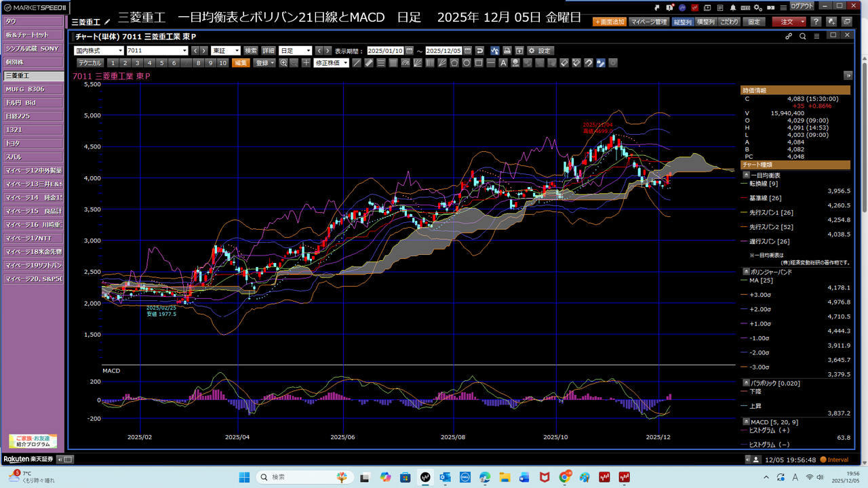868x488 pixels.
Task: Open the 日足 timeframe dropdown
Action: (x=295, y=51)
